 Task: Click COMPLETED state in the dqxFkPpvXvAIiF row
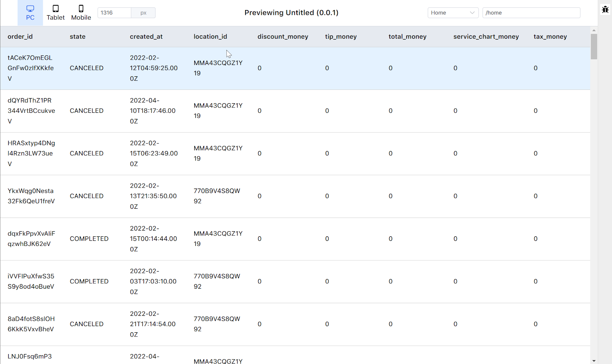[x=89, y=239]
